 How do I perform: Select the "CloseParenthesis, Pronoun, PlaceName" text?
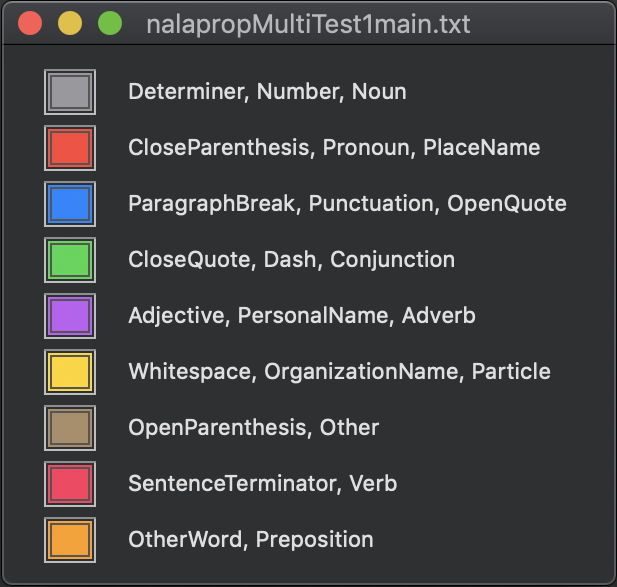pos(334,148)
